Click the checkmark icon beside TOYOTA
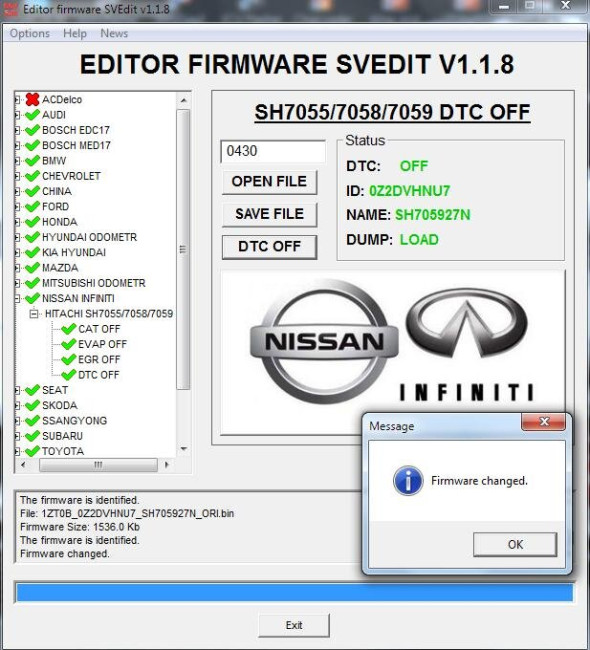 pyautogui.click(x=32, y=451)
